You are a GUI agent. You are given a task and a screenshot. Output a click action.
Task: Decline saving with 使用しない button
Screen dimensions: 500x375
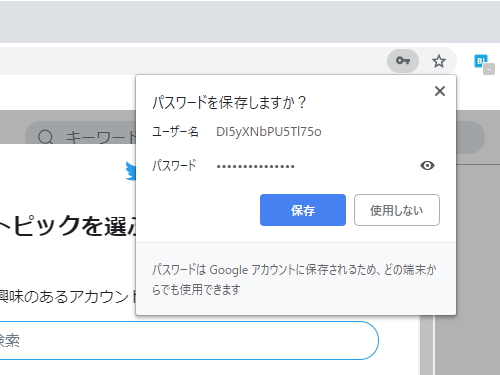pyautogui.click(x=397, y=210)
